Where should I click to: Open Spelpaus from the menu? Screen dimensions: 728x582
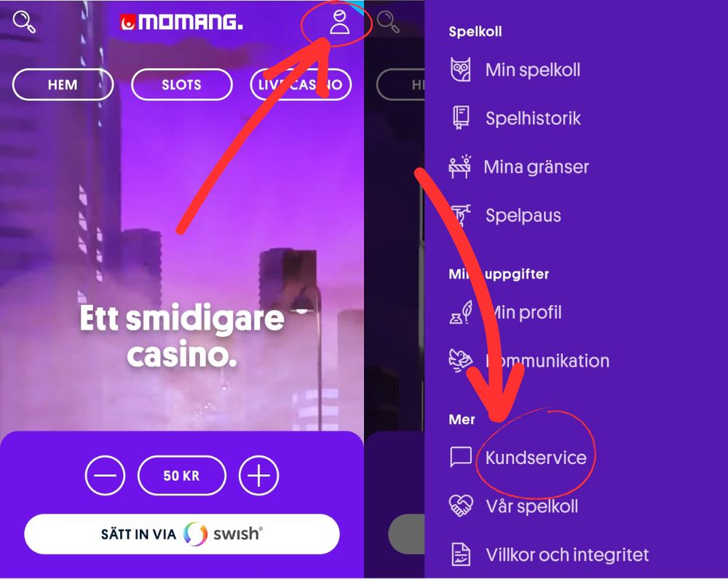pyautogui.click(x=523, y=215)
